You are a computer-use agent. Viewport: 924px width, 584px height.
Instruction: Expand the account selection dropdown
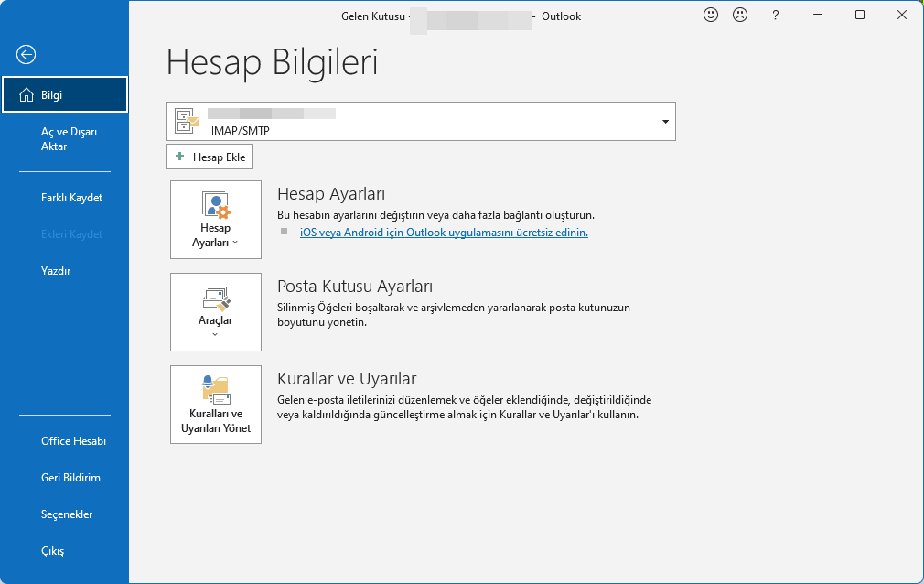pyautogui.click(x=665, y=121)
